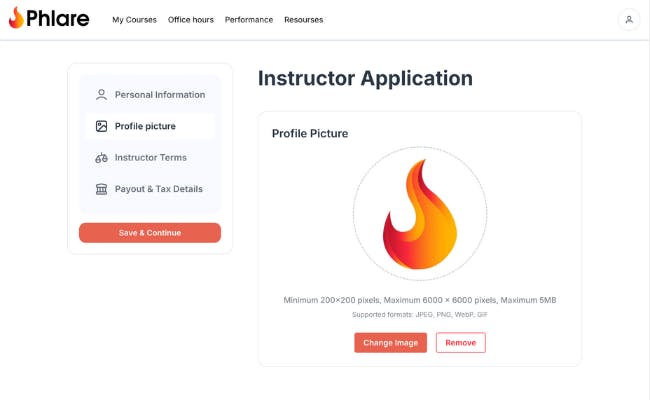Click the Phlare wordmark text
650x400 pixels.
[x=59, y=19]
